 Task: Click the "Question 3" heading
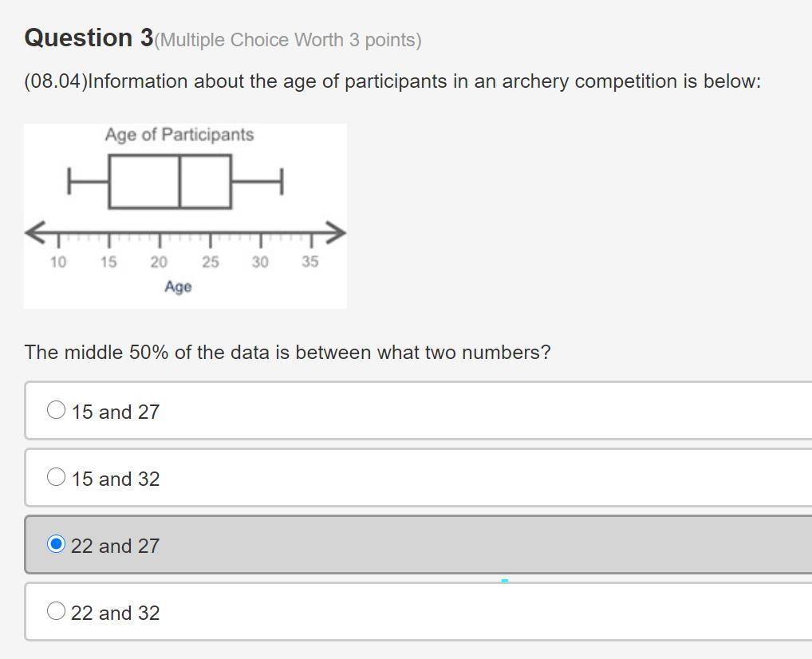click(x=89, y=37)
